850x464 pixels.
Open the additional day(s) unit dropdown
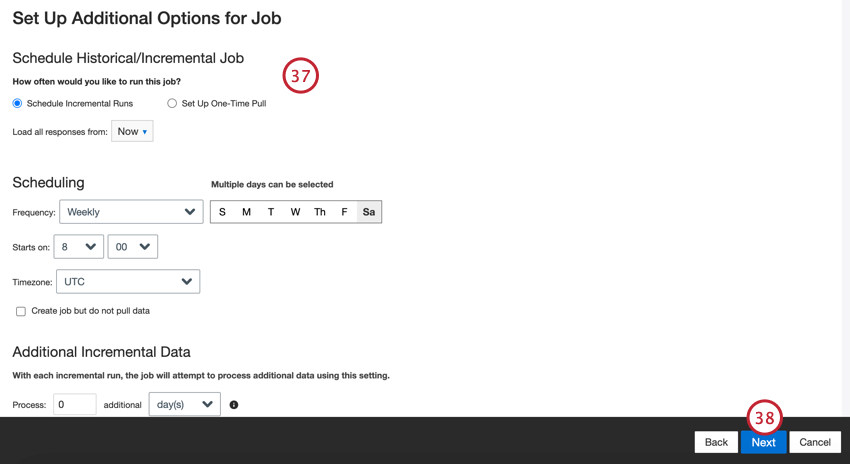[x=185, y=404]
